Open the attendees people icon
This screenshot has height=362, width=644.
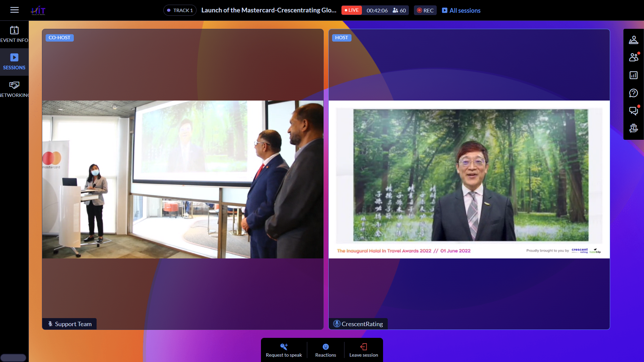(x=634, y=57)
